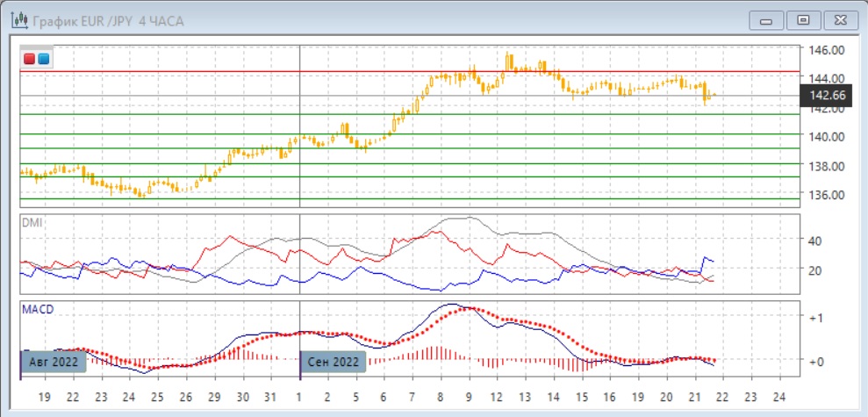Click the blue square icon on chart
The width and height of the screenshot is (868, 417).
[x=43, y=59]
